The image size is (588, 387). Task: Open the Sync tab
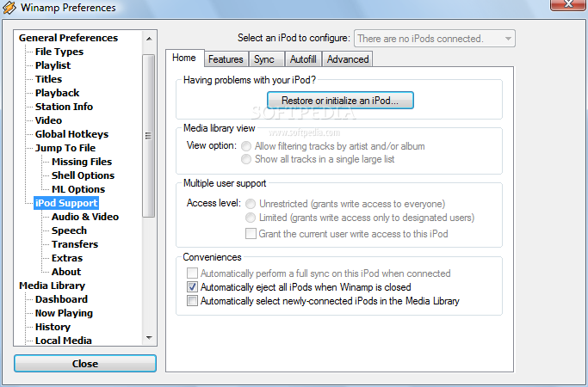click(x=263, y=59)
